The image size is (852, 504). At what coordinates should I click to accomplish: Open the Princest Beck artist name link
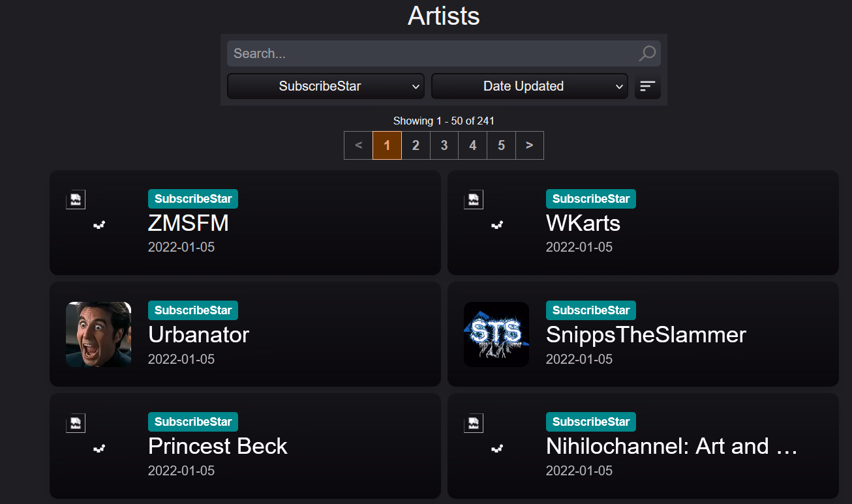click(218, 447)
